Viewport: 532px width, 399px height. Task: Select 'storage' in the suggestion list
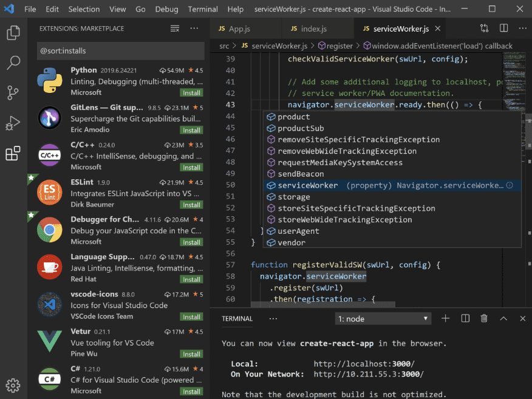(x=392, y=197)
